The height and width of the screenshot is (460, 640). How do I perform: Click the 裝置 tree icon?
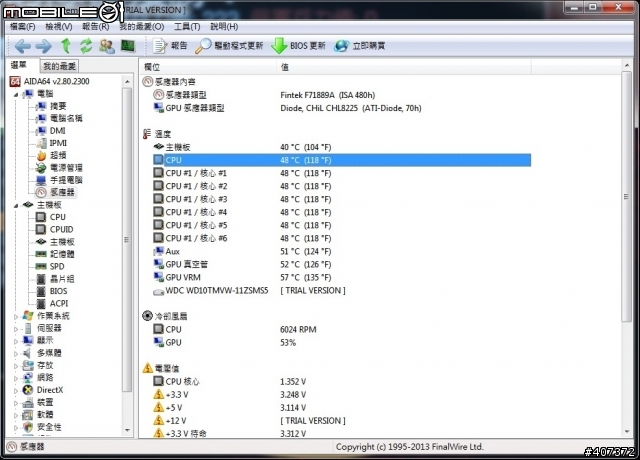[28, 402]
